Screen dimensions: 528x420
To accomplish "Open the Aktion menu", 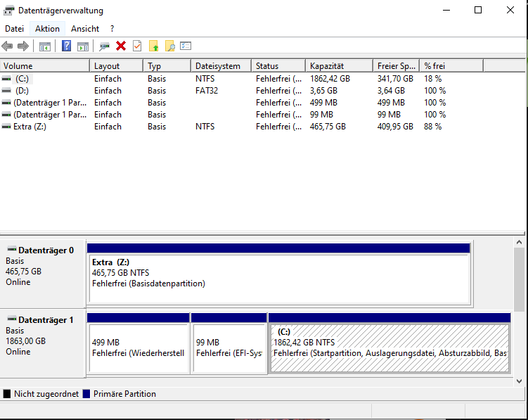I will click(47, 29).
